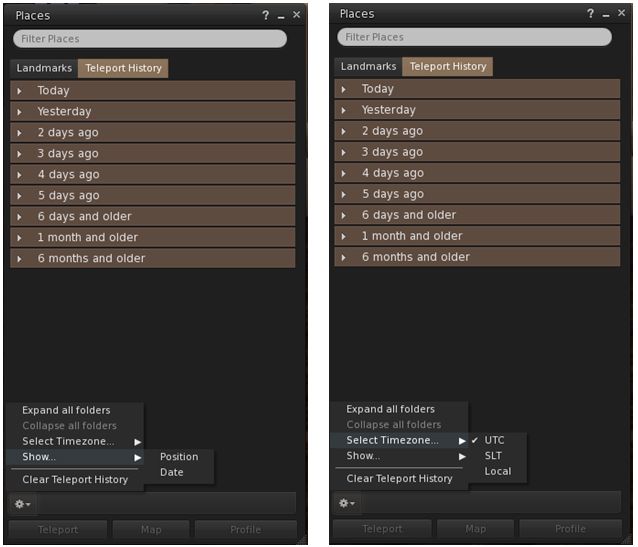Choose Local as the timezone
This screenshot has width=638, height=547.
497,471
